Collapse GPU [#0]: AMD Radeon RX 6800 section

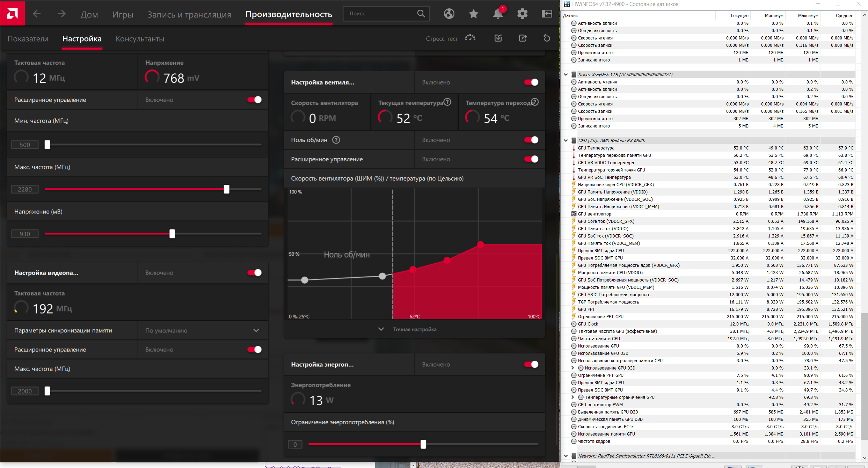pos(566,140)
